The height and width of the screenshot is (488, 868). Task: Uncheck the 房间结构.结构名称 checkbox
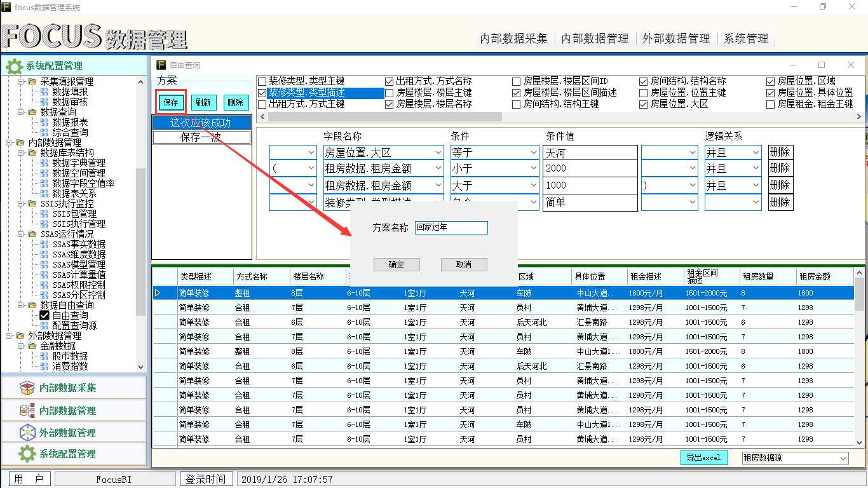[644, 81]
